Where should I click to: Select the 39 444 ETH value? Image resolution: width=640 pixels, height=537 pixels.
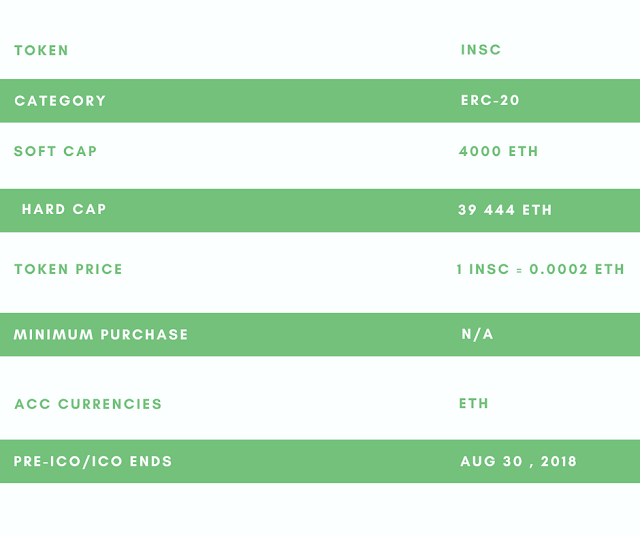click(505, 210)
